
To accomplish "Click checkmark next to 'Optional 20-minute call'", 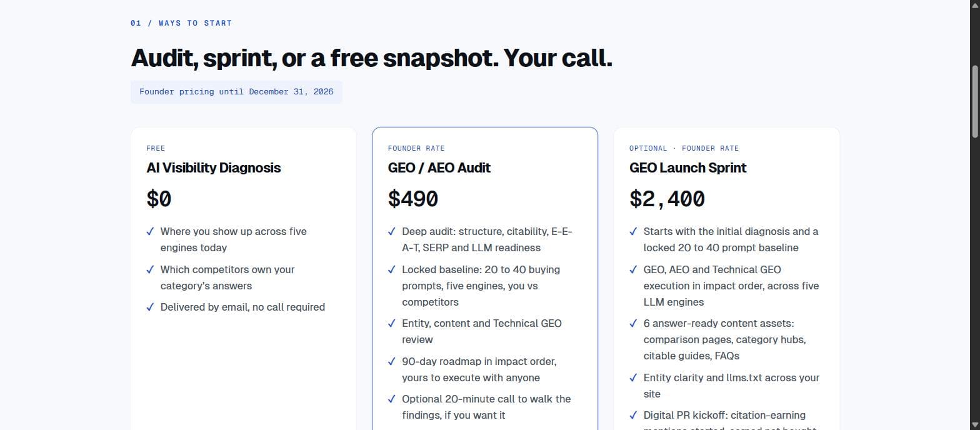I will (x=392, y=399).
